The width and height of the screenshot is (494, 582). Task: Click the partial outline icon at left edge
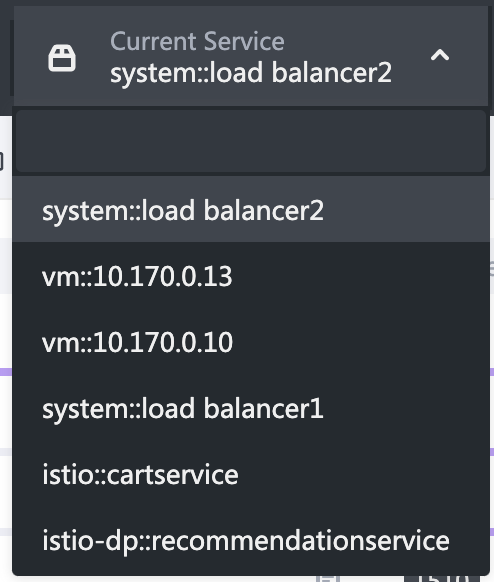[2, 161]
